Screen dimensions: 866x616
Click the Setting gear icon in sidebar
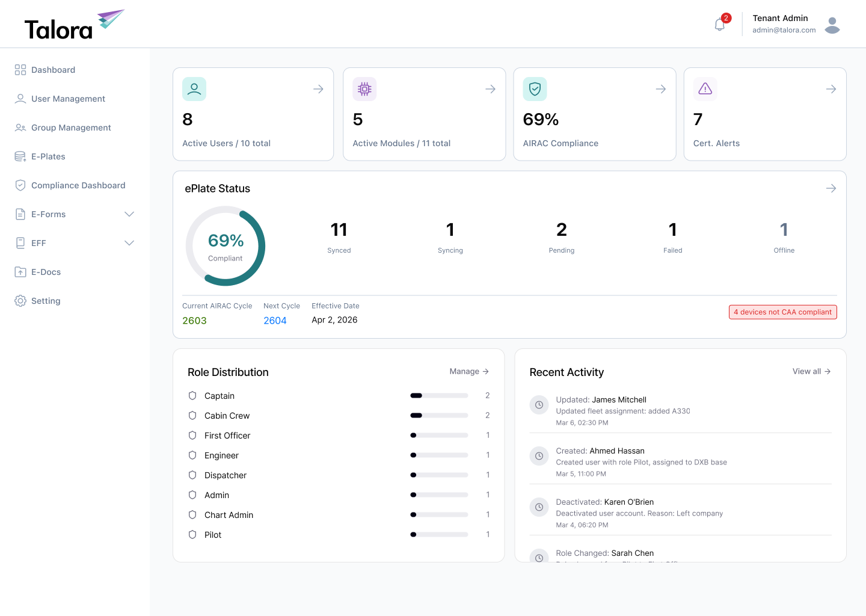[20, 301]
